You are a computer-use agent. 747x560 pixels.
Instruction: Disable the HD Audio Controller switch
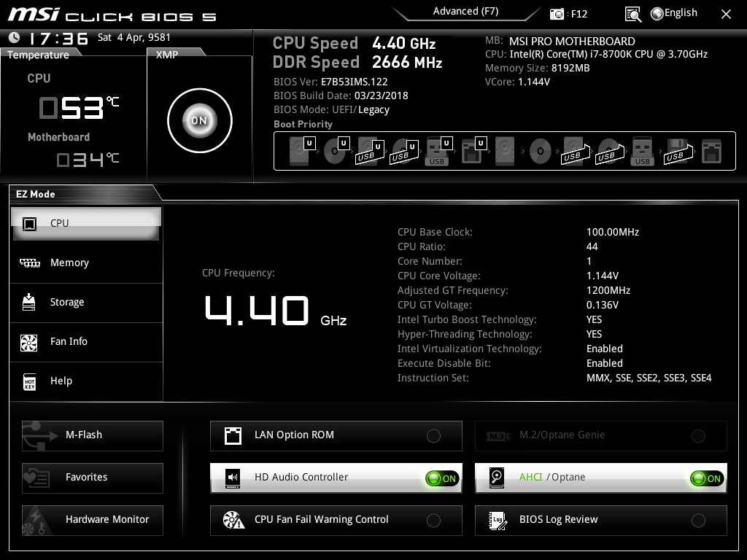(x=442, y=478)
